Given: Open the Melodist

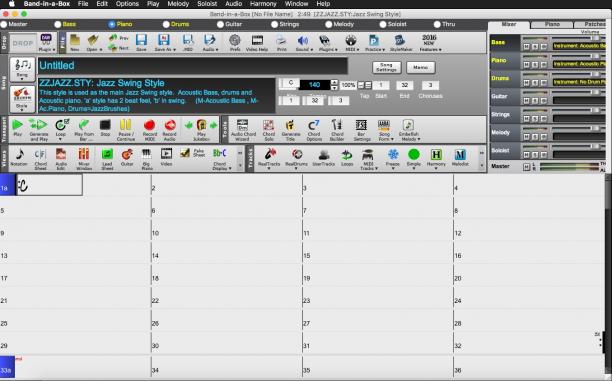Looking at the screenshot, I should point(460,157).
